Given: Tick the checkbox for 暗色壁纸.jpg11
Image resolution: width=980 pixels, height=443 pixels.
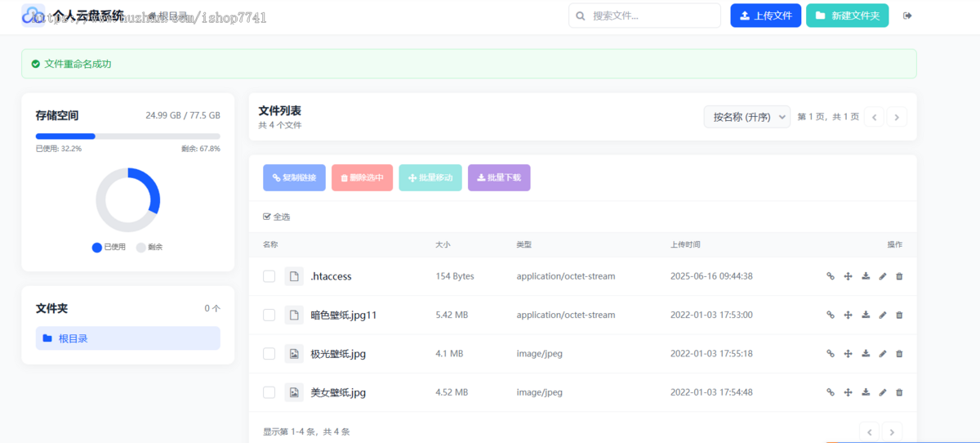Looking at the screenshot, I should [x=269, y=315].
